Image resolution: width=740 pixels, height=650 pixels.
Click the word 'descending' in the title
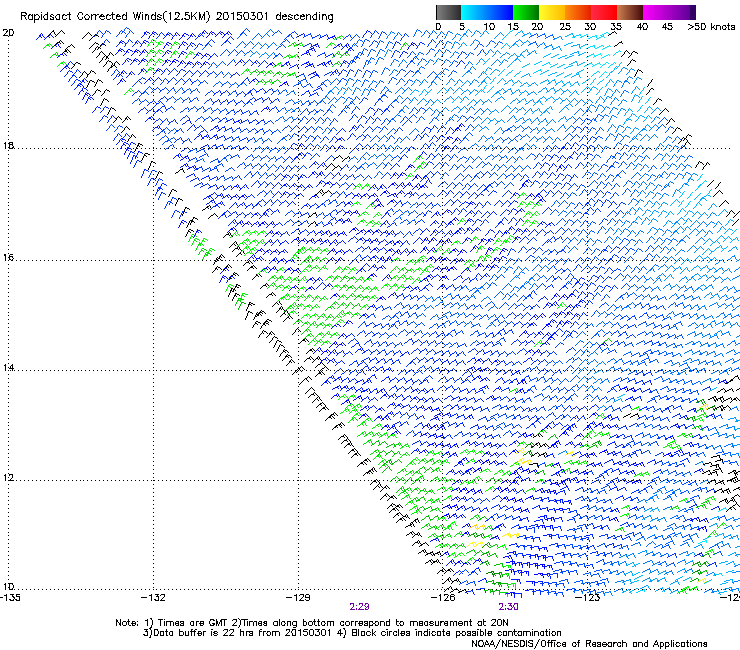304,17
